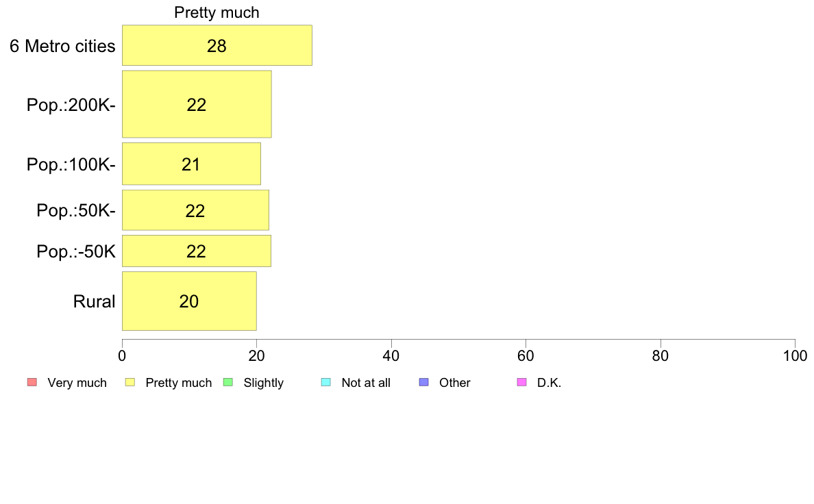Click the Not at all legend text
The height and width of the screenshot is (504, 814).
(x=366, y=383)
